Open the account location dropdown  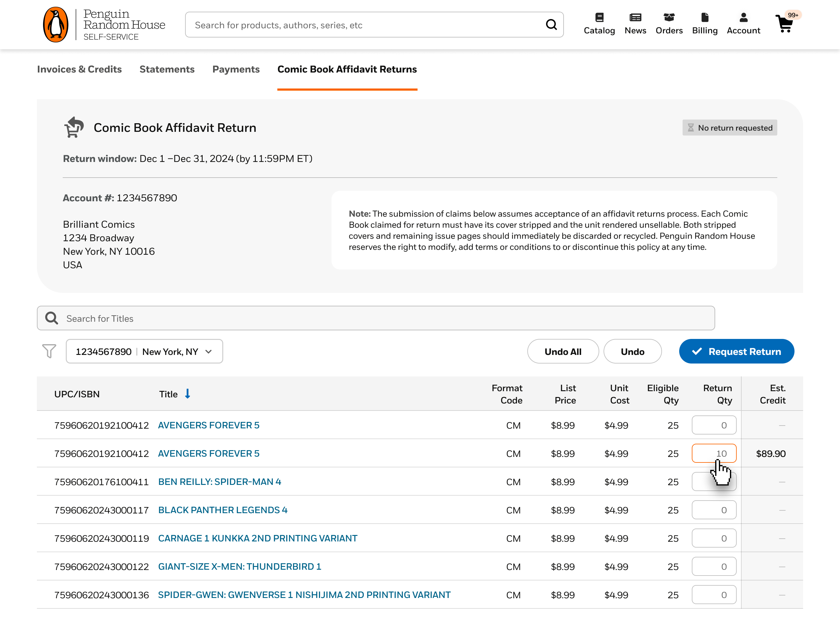tap(144, 352)
